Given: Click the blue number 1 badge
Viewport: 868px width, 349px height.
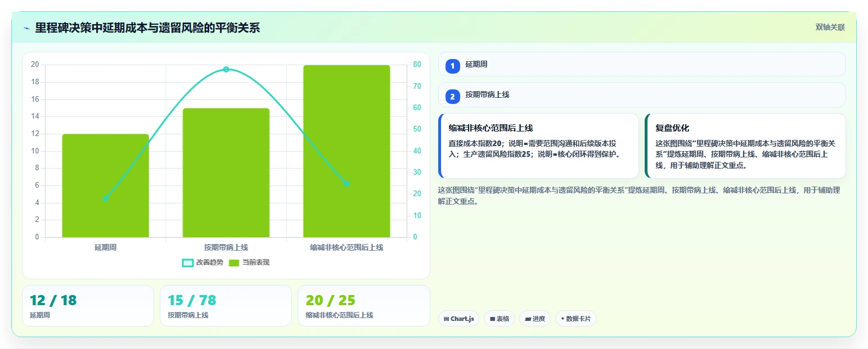Looking at the screenshot, I should click(452, 66).
